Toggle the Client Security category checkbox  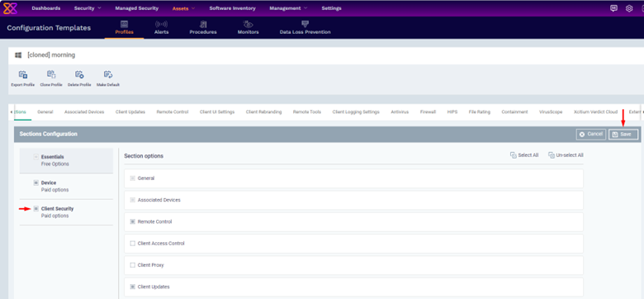[x=36, y=209]
